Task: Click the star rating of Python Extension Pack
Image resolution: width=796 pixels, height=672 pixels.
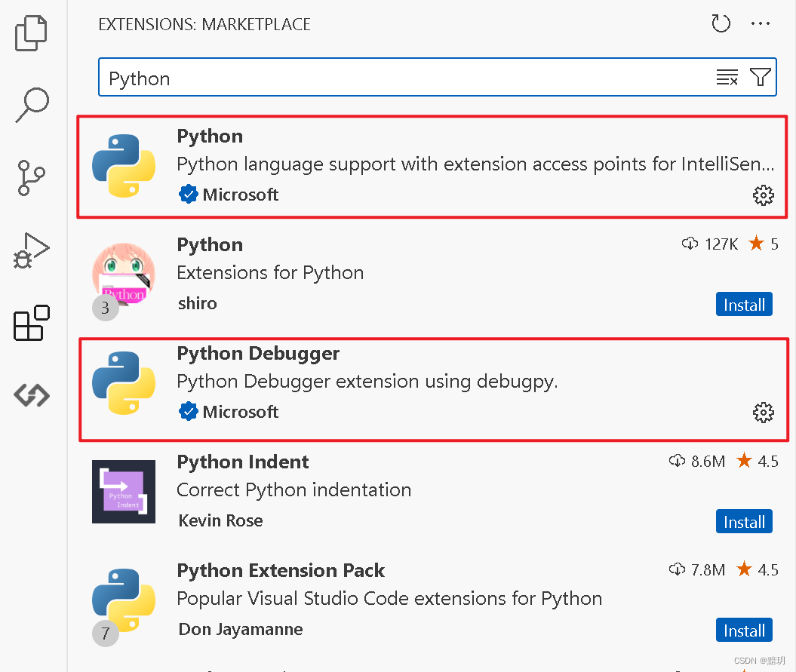Action: (x=758, y=570)
